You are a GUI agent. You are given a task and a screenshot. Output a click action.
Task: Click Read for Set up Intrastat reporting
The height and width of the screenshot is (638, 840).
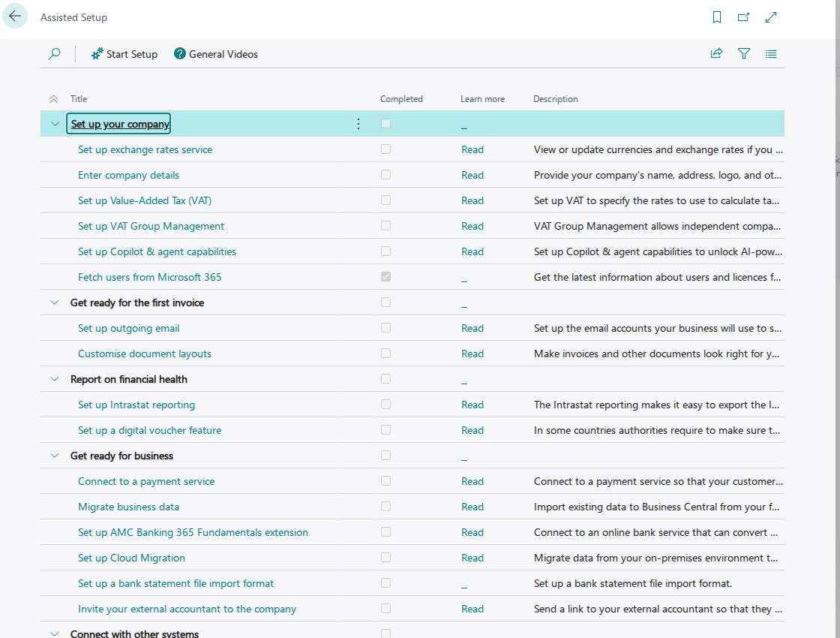click(x=472, y=405)
